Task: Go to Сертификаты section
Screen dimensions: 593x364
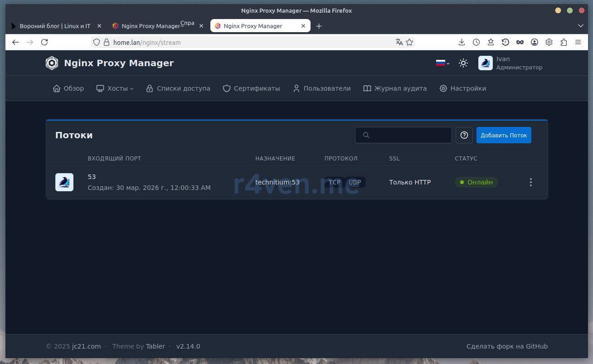Action: pos(251,88)
